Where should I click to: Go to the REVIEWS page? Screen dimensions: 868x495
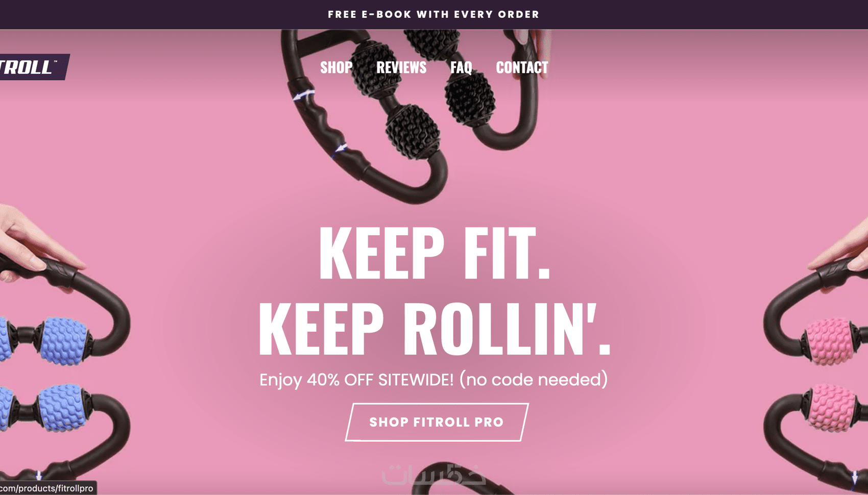pyautogui.click(x=401, y=67)
